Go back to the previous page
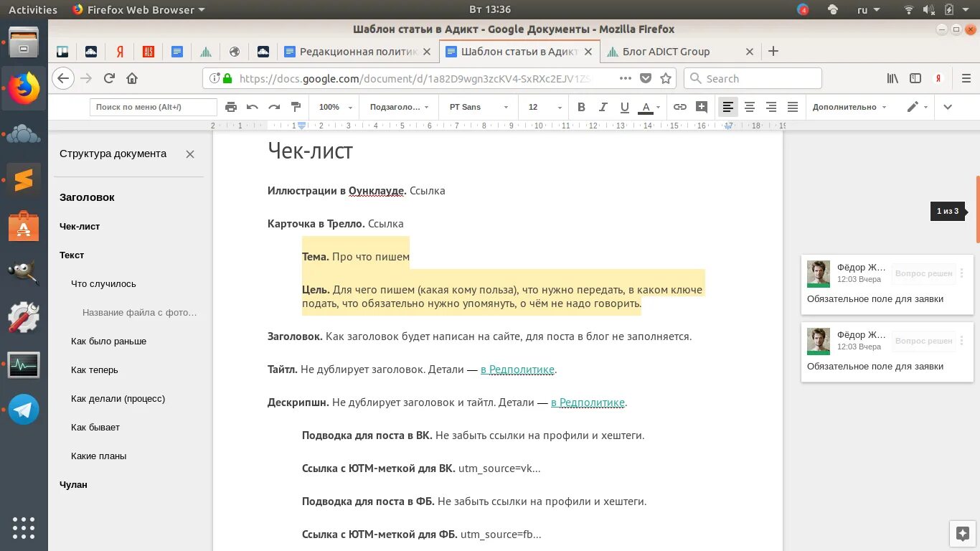 coord(63,78)
